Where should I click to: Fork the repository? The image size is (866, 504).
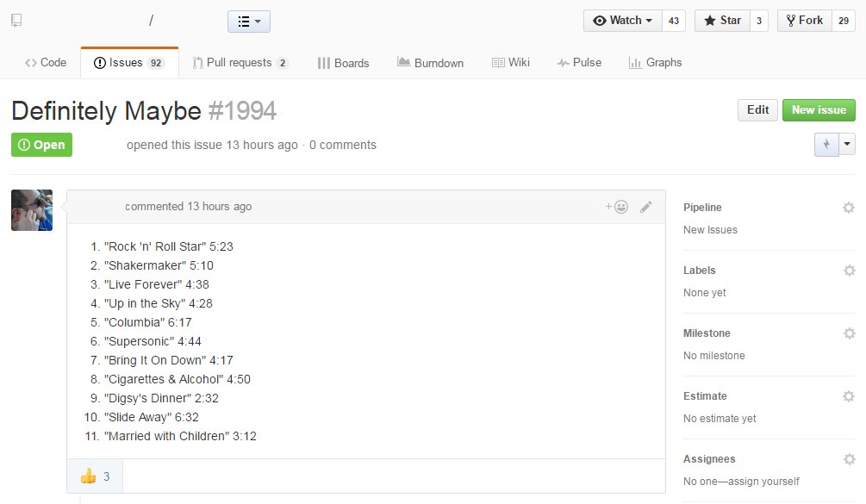pyautogui.click(x=805, y=21)
